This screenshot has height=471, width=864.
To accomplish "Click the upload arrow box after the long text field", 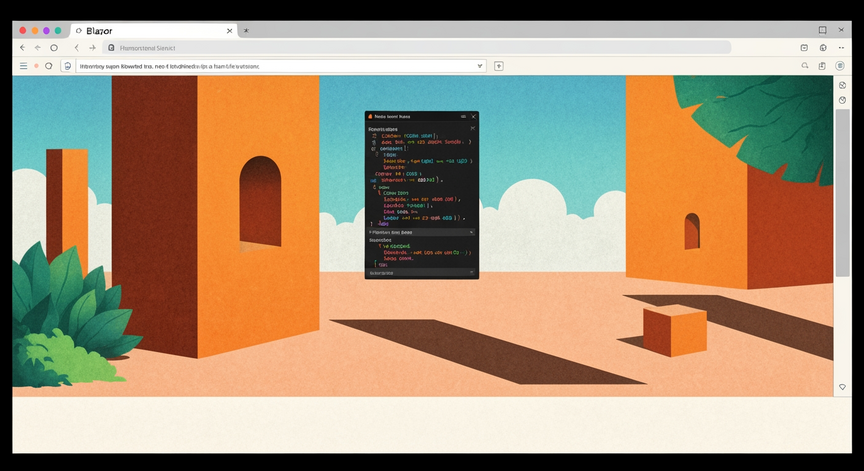I will pyautogui.click(x=499, y=66).
